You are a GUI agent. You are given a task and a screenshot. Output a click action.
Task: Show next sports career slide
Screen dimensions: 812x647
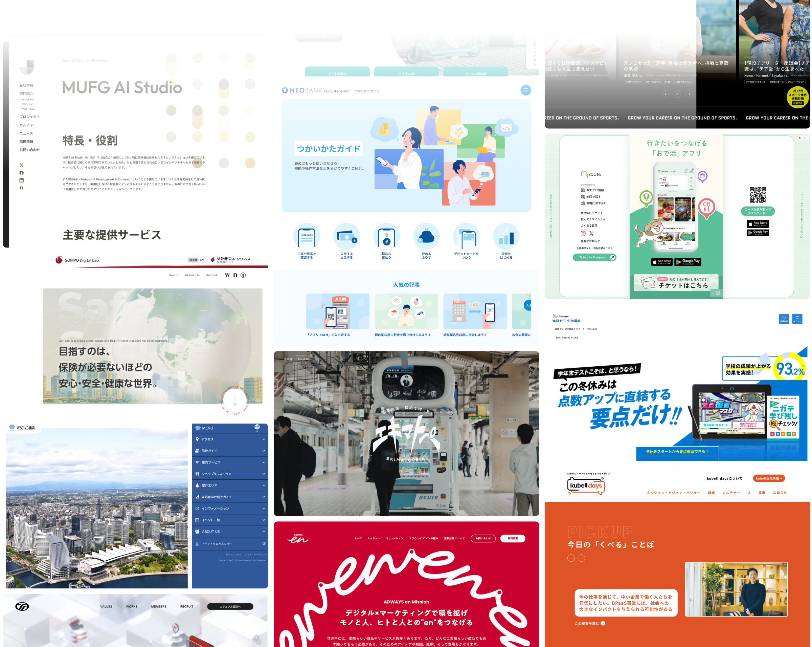689,94
